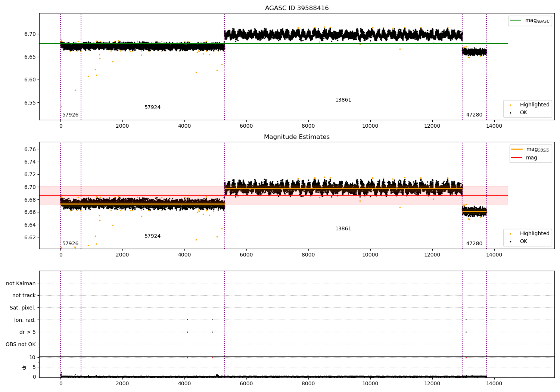Viewport: 560px width, 392px height.
Task: Click the 6.68 y-axis tick label
Action: 29,200
